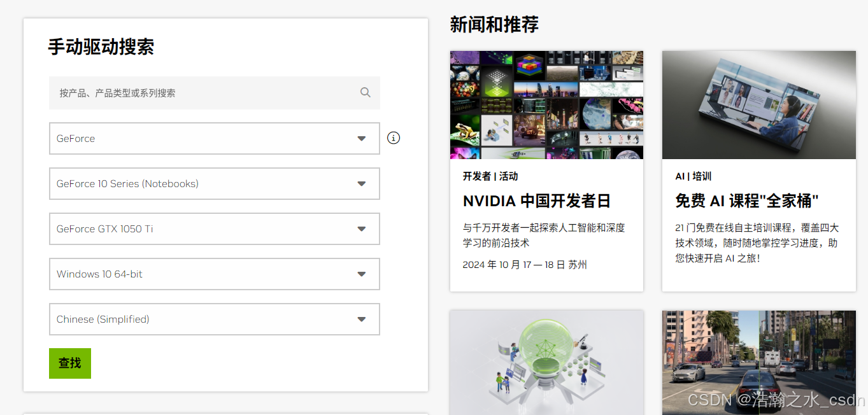Click the info icon beside GeForce dropdown
Image resolution: width=868 pixels, height=415 pixels.
394,137
